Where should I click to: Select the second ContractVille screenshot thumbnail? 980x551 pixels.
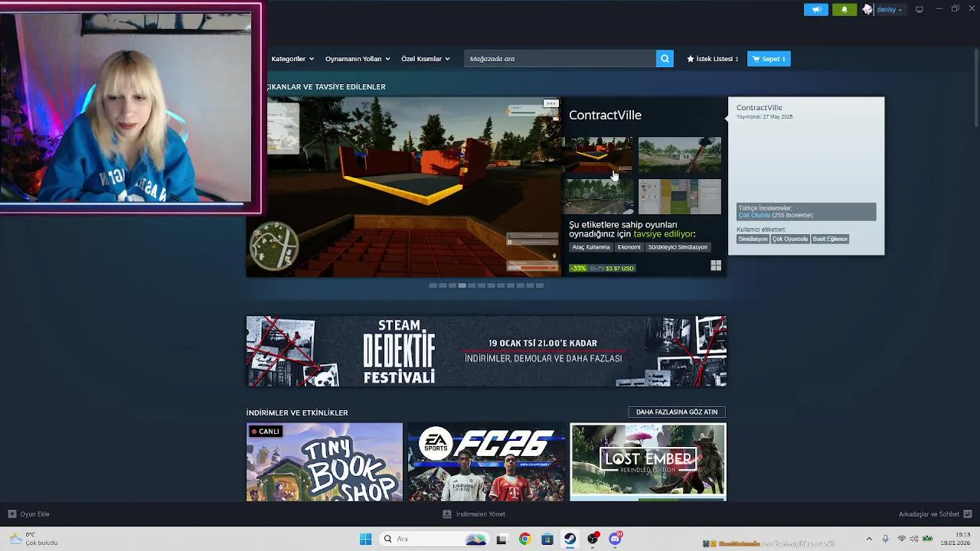click(x=680, y=155)
